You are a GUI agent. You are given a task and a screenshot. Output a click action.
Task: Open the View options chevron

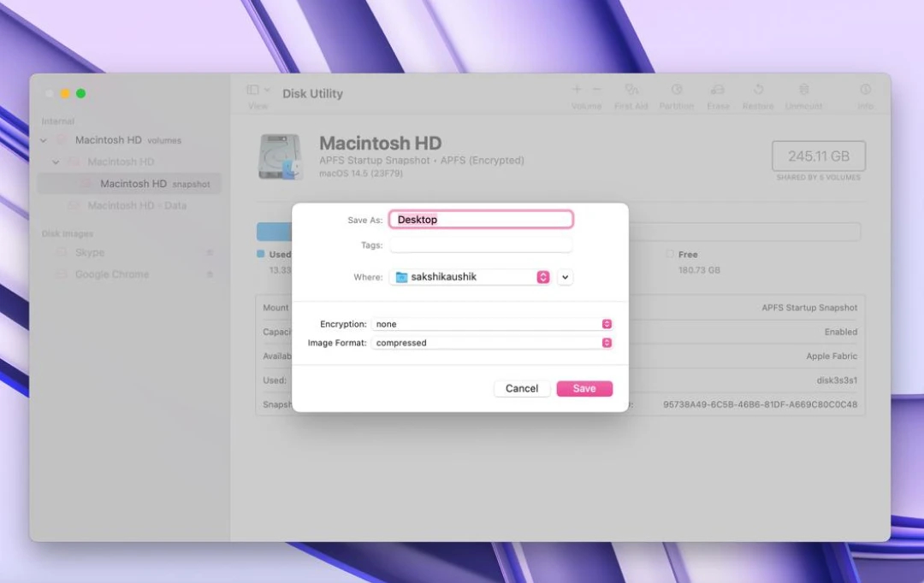[x=267, y=90]
